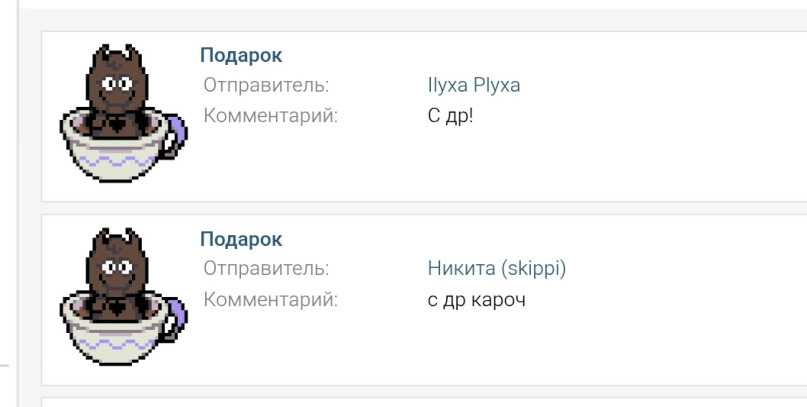This screenshot has width=807, height=407.
Task: Open the Подарок title above sender Ilyxa Plyxa
Action: 241,56
